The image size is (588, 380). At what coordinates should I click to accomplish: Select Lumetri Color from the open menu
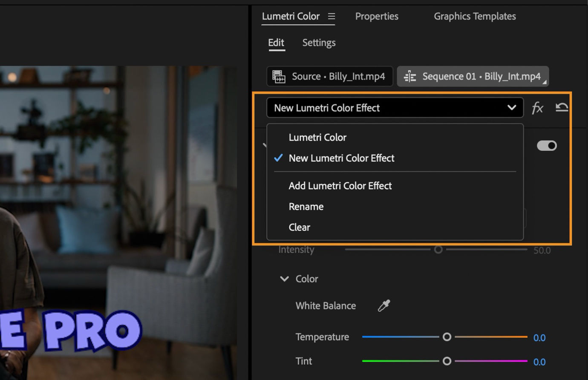click(x=317, y=137)
